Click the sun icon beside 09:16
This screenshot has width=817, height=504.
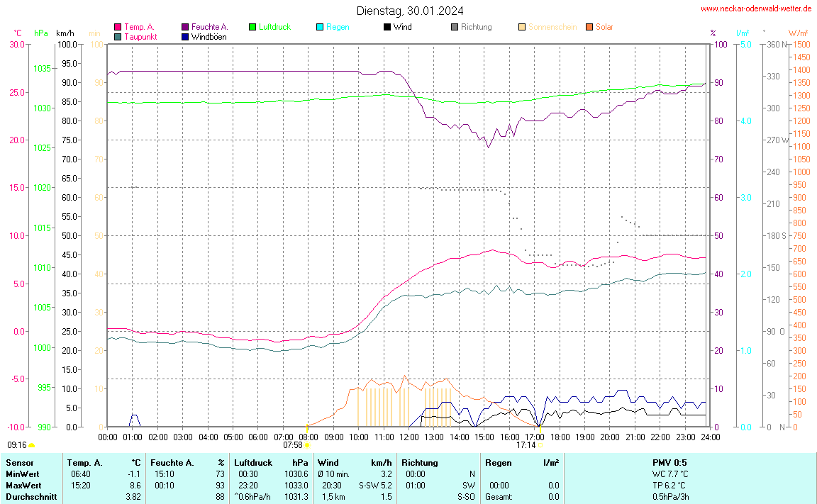(x=31, y=445)
